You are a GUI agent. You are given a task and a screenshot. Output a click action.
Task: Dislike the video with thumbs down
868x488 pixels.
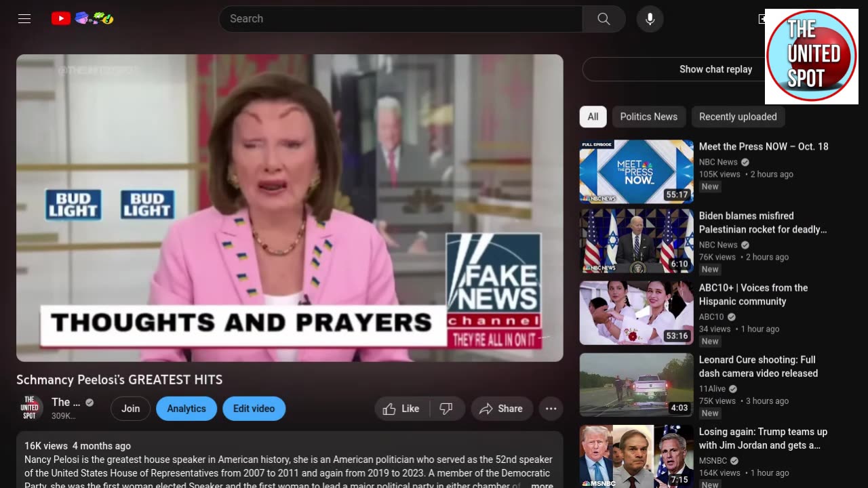click(x=446, y=409)
